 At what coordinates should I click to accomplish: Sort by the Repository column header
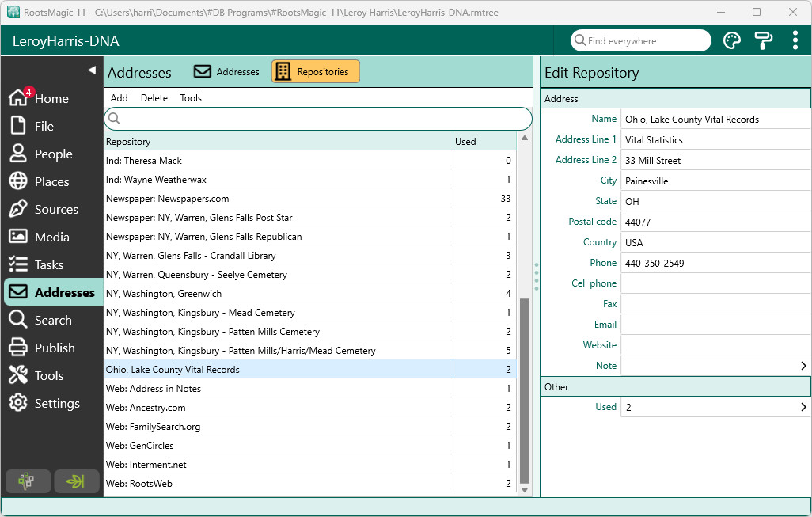(279, 142)
